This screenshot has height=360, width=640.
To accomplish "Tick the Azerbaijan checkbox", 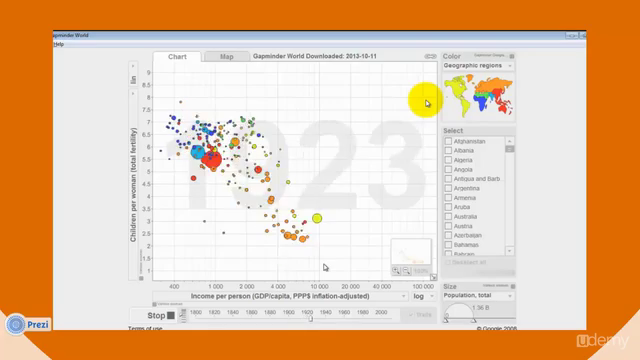I will click(448, 236).
